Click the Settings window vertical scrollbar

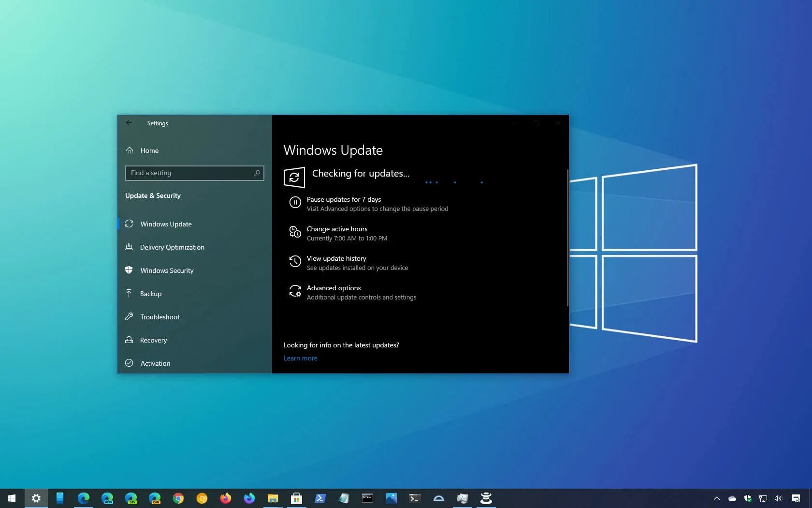coord(567,238)
